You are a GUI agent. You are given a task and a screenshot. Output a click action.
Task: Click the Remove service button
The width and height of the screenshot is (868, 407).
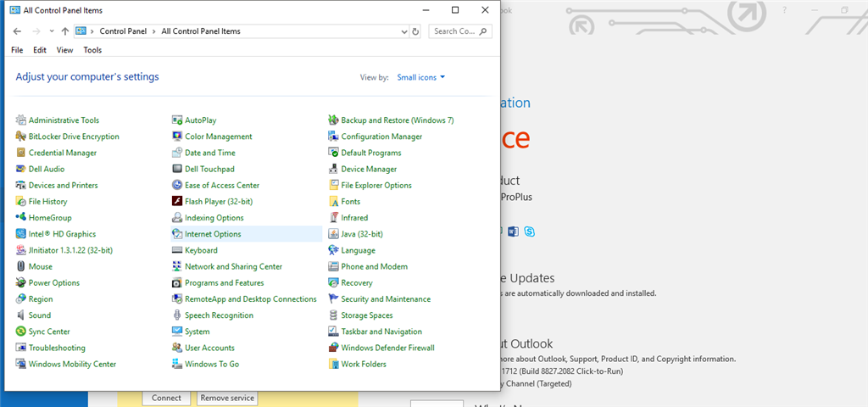[227, 398]
